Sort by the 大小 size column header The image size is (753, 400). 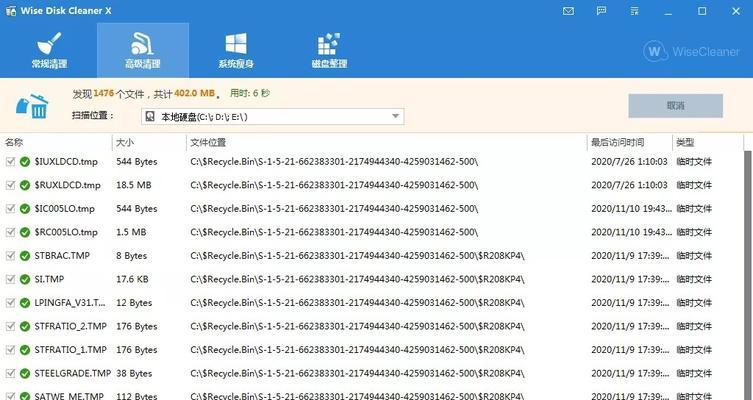click(125, 143)
